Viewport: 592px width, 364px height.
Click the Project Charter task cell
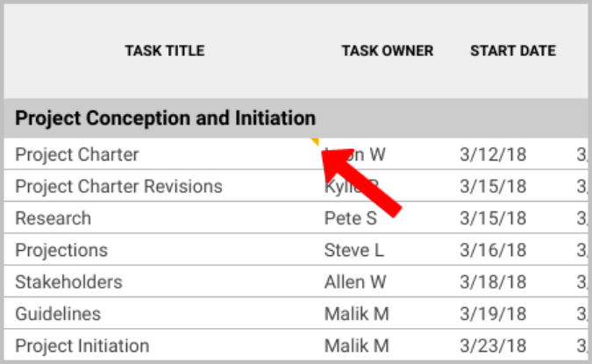click(77, 155)
